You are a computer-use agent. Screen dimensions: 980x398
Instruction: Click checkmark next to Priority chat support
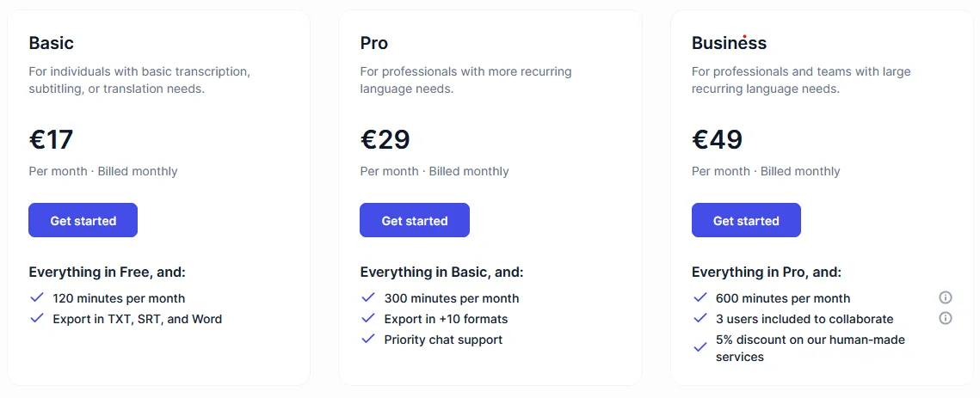[x=368, y=339]
